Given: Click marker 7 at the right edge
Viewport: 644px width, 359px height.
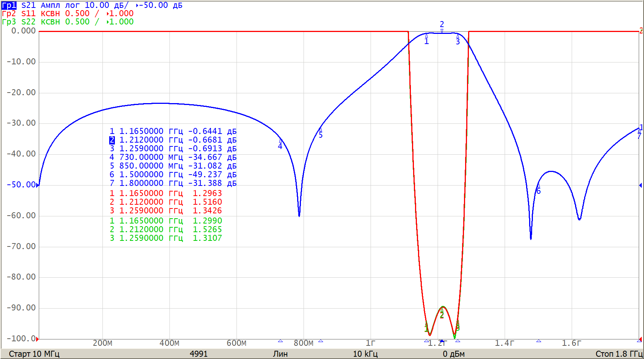Looking at the screenshot, I should [639, 135].
